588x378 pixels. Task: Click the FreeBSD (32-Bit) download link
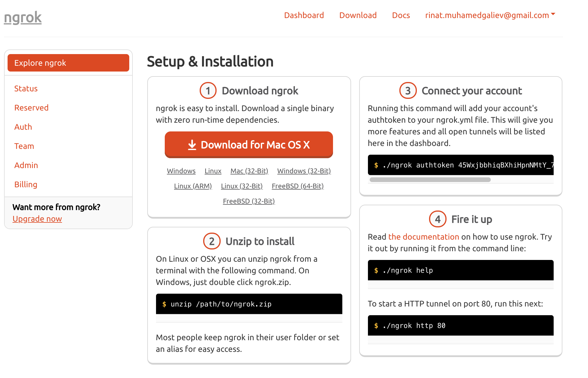[x=249, y=201]
